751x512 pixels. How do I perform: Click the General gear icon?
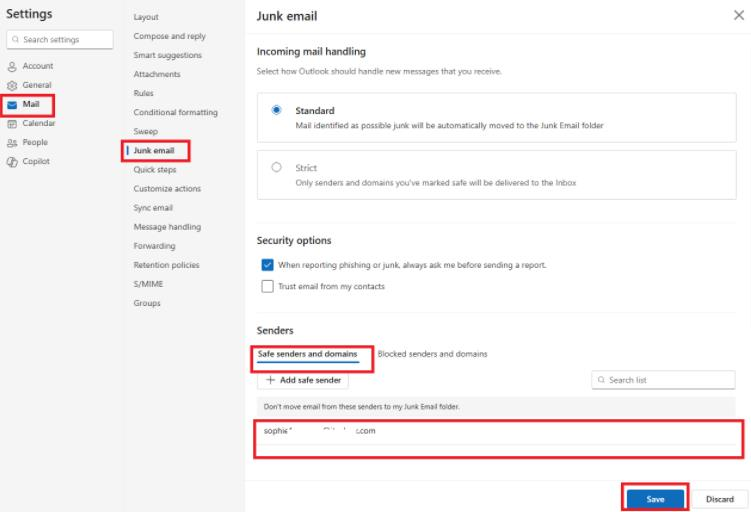pyautogui.click(x=12, y=86)
